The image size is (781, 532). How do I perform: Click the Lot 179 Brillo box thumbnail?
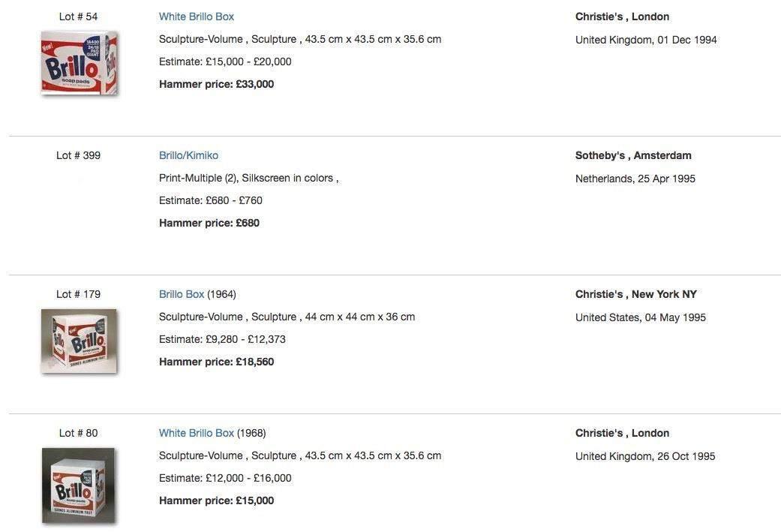tap(79, 341)
